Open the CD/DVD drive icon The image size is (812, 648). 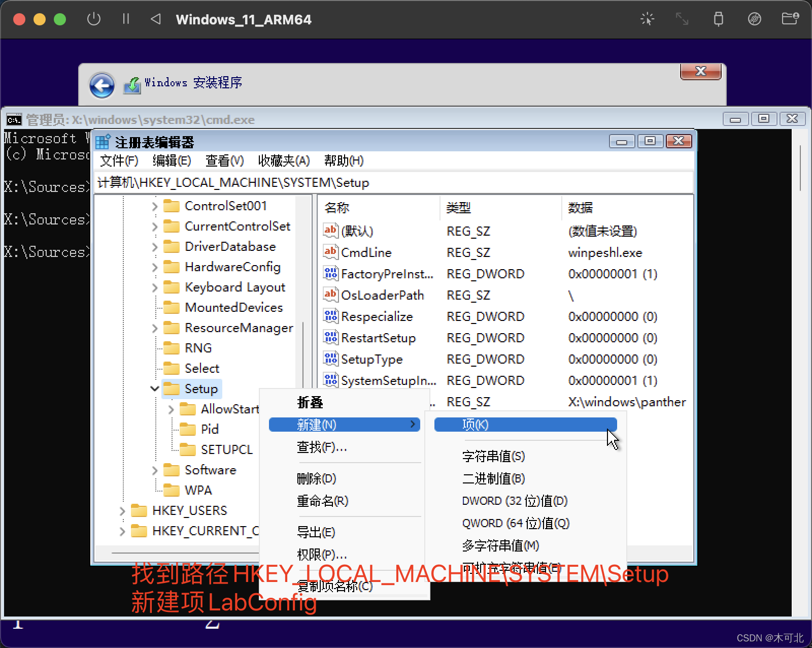tap(755, 19)
